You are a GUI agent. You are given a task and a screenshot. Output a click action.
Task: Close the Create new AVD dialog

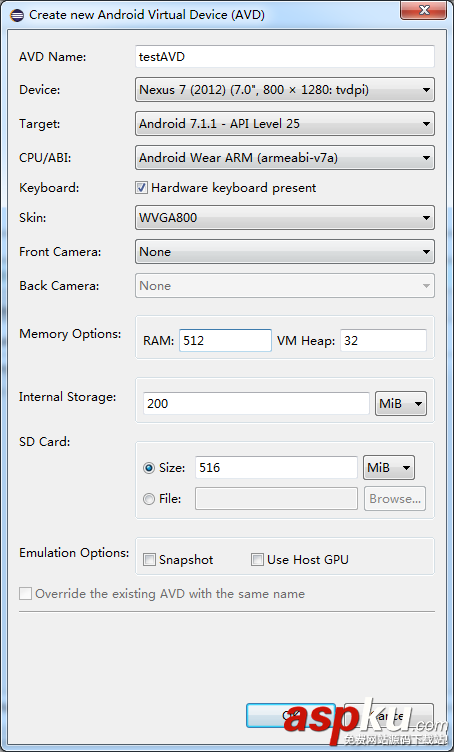[x=424, y=10]
